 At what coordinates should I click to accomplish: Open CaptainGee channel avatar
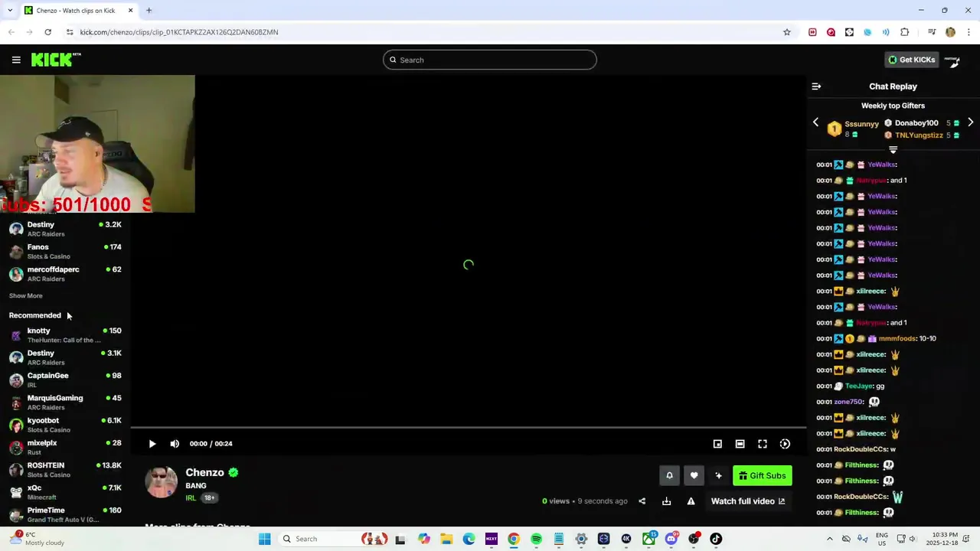[16, 380]
